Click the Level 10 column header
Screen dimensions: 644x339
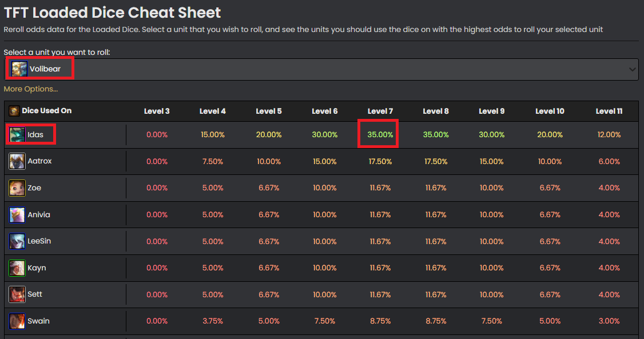pyautogui.click(x=550, y=111)
